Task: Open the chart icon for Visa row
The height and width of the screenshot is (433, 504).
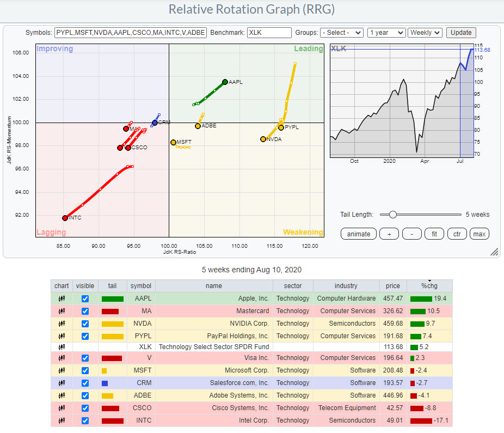Action: coord(62,358)
